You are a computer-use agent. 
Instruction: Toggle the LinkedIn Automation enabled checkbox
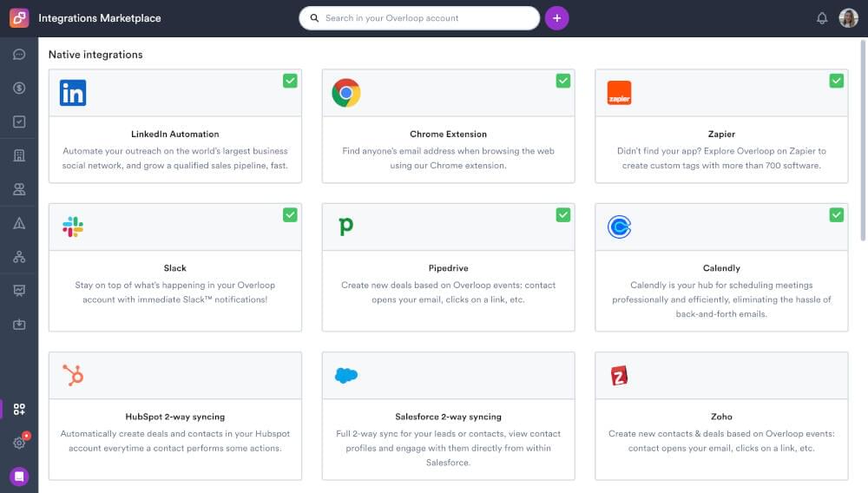pos(290,81)
